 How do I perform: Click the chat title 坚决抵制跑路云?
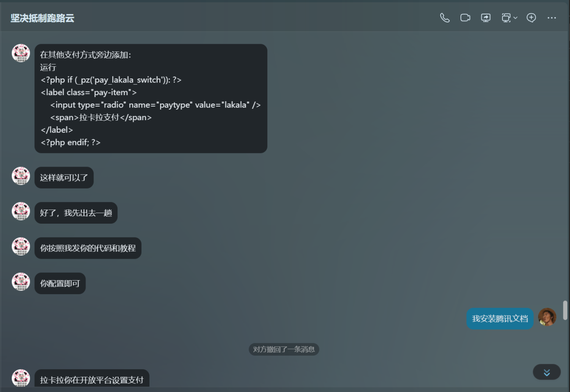coord(43,18)
